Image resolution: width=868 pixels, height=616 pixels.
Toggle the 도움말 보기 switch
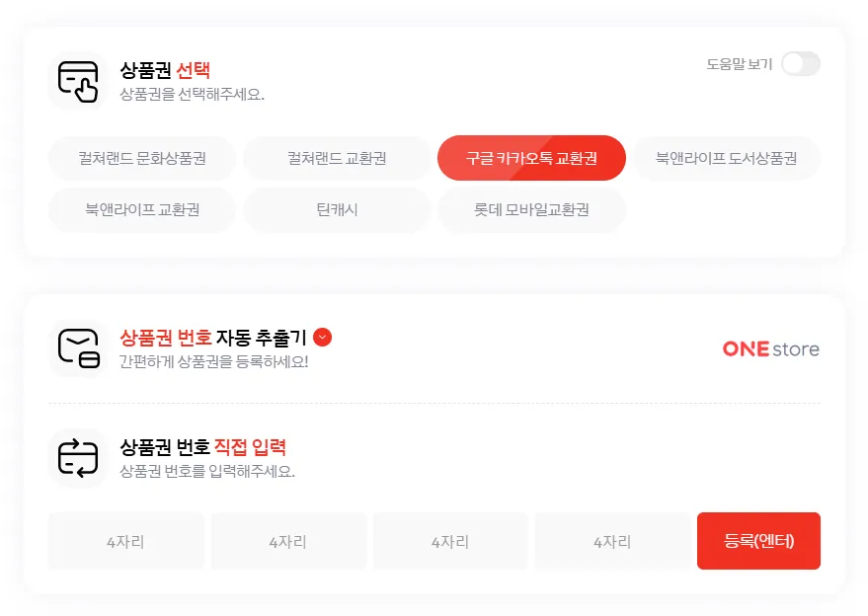[800, 64]
